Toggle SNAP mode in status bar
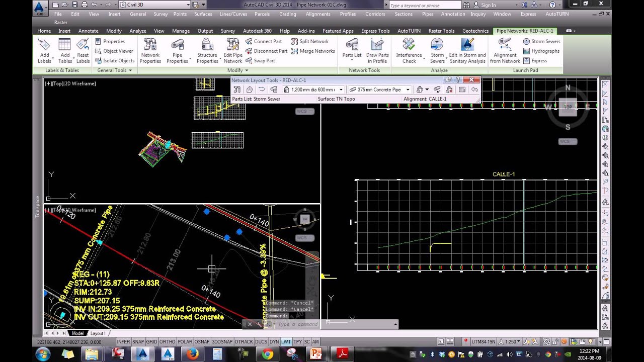Viewport: 644px width, 362px height. [x=138, y=341]
